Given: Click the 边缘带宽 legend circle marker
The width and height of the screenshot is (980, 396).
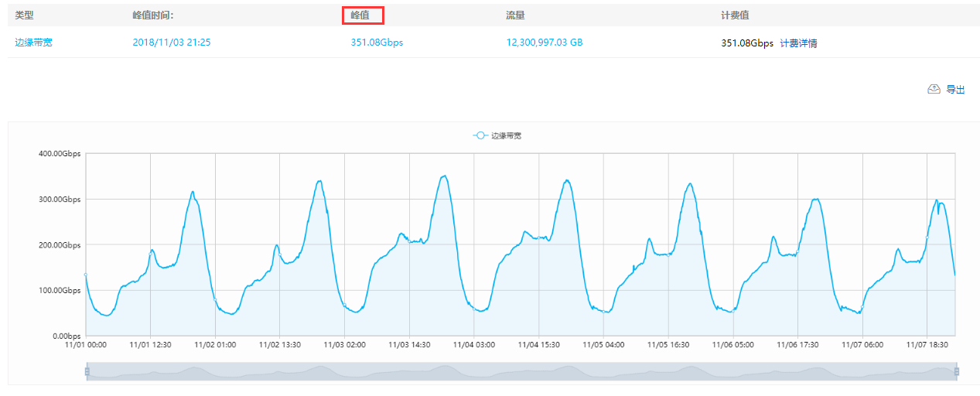Looking at the screenshot, I should pyautogui.click(x=480, y=135).
